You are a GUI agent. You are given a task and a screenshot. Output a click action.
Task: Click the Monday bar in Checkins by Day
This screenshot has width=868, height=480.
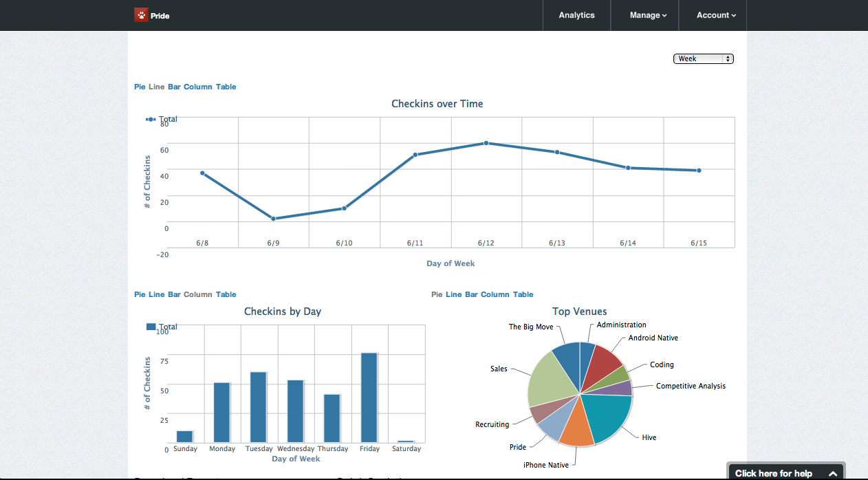click(222, 413)
